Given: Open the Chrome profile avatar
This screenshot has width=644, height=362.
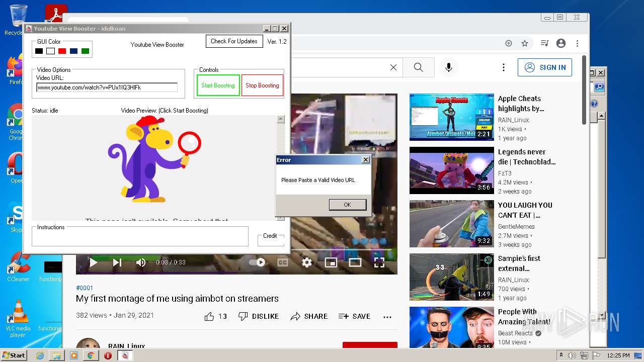Looking at the screenshot, I should [x=561, y=43].
